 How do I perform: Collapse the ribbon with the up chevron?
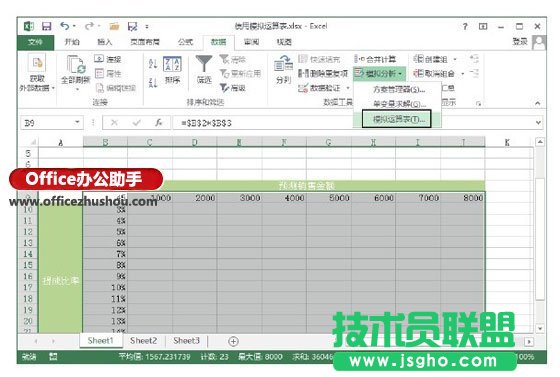click(538, 103)
